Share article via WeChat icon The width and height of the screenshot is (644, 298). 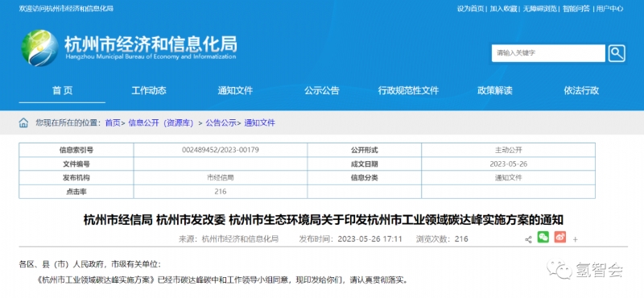(543, 237)
